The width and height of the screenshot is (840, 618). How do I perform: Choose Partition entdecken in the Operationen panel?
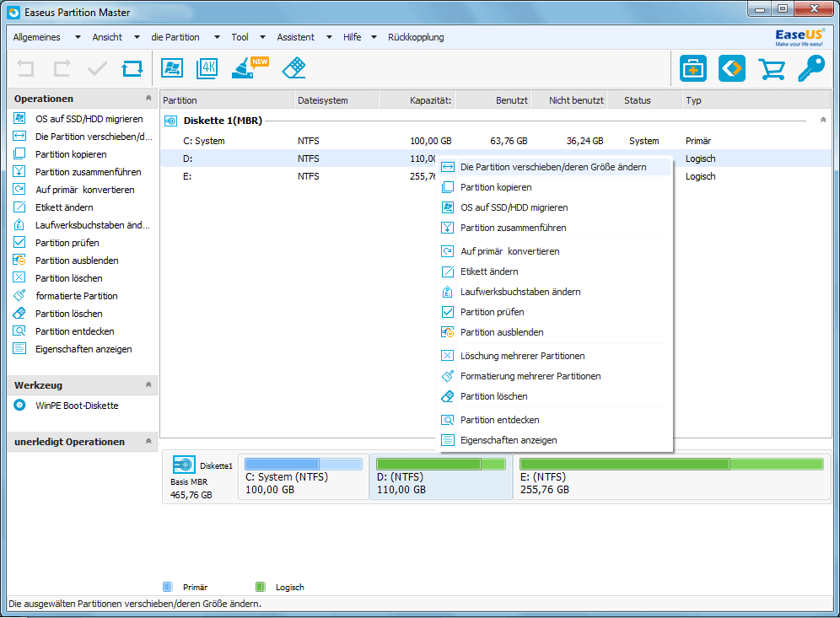(x=74, y=331)
